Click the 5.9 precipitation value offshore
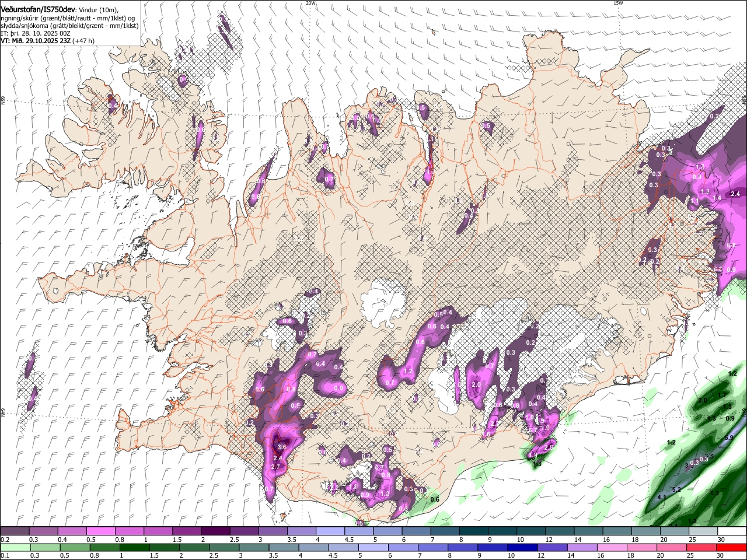Viewport: 747px width, 560px height. point(729,437)
